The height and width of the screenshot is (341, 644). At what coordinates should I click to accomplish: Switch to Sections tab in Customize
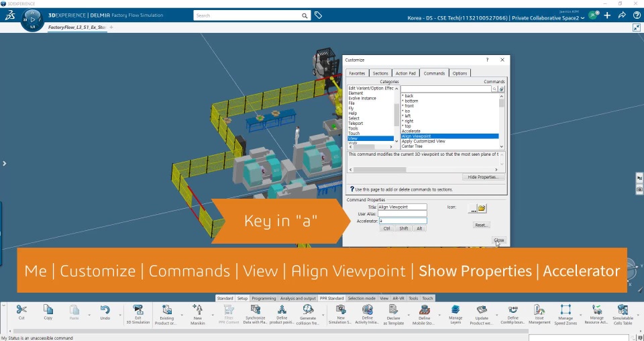click(380, 73)
